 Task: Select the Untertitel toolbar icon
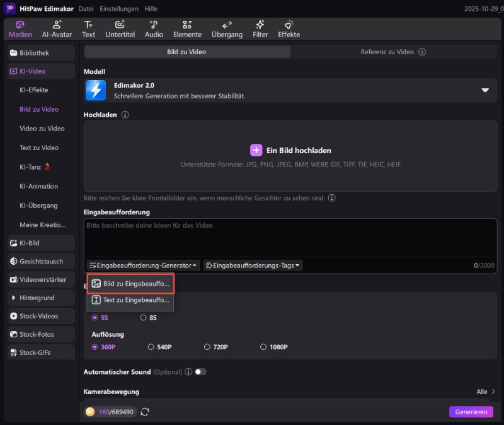click(x=120, y=29)
